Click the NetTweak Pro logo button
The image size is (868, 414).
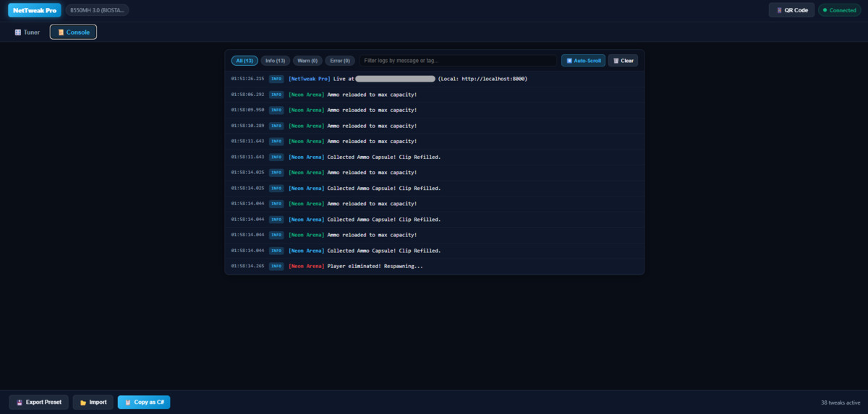[35, 10]
